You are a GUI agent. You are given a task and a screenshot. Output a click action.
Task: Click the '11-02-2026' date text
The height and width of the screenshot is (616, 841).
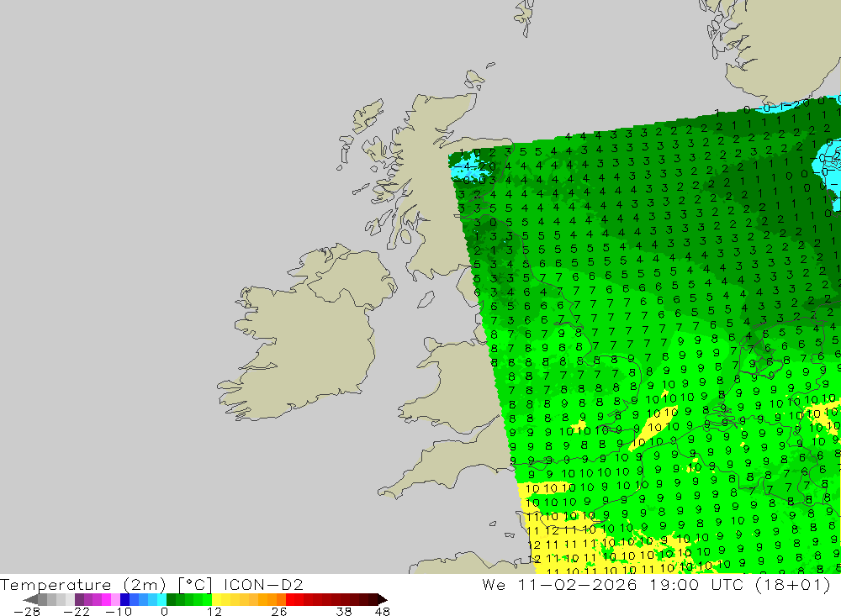point(577,584)
